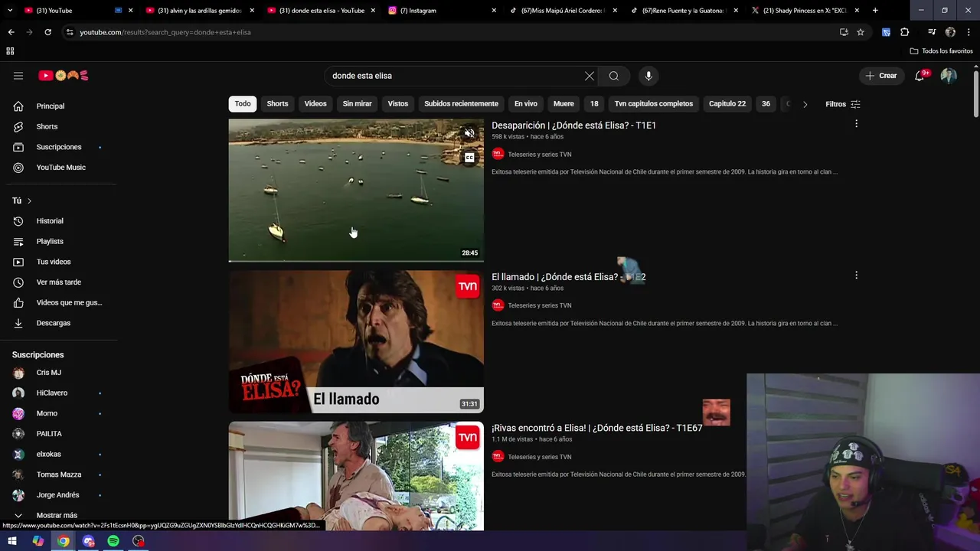Switch to alvin y las ardillas tab
This screenshot has height=551, width=980.
coord(201,11)
